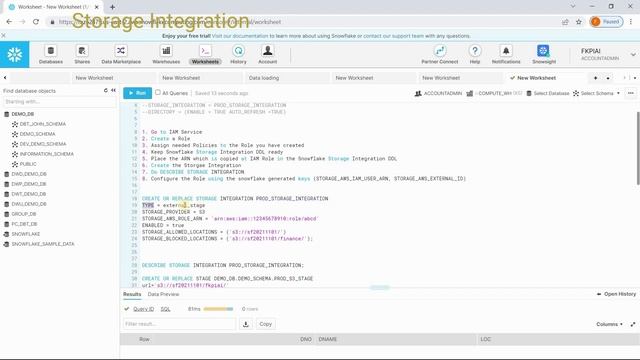Image resolution: width=640 pixels, height=360 pixels.
Task: Open a new browser tab
Action: [112, 7]
